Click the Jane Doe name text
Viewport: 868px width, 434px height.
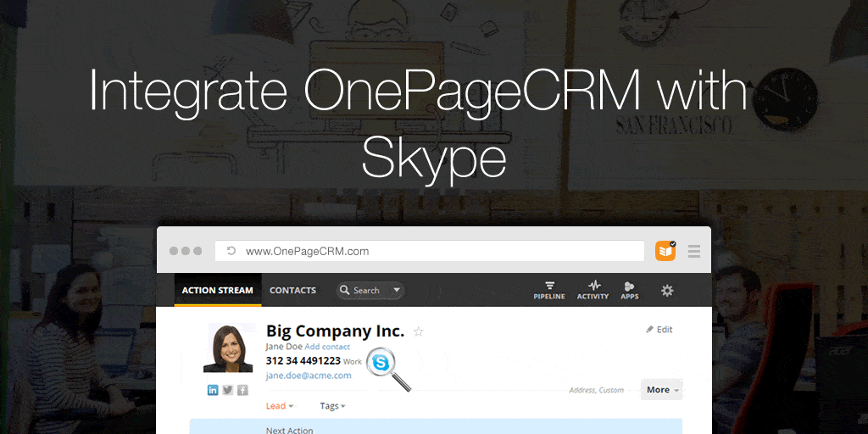point(284,347)
